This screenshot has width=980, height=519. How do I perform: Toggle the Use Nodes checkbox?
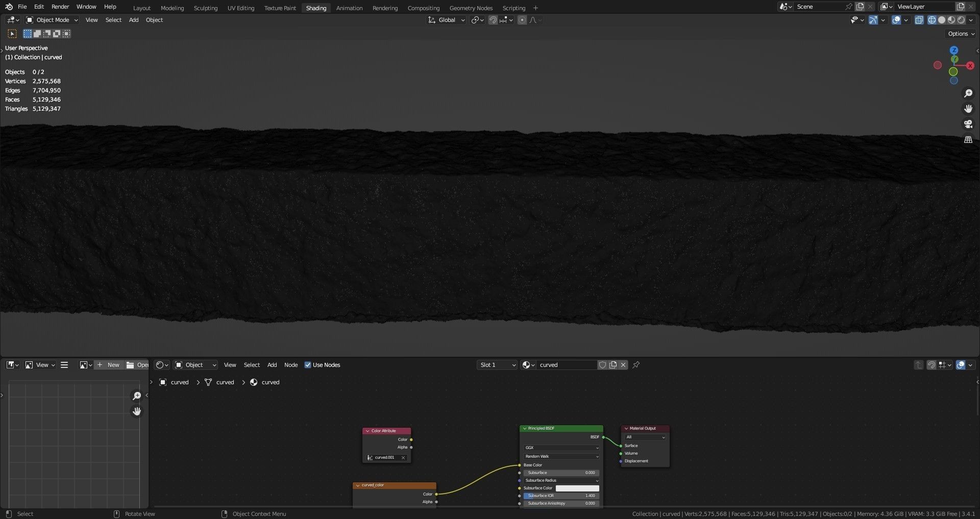pos(308,365)
